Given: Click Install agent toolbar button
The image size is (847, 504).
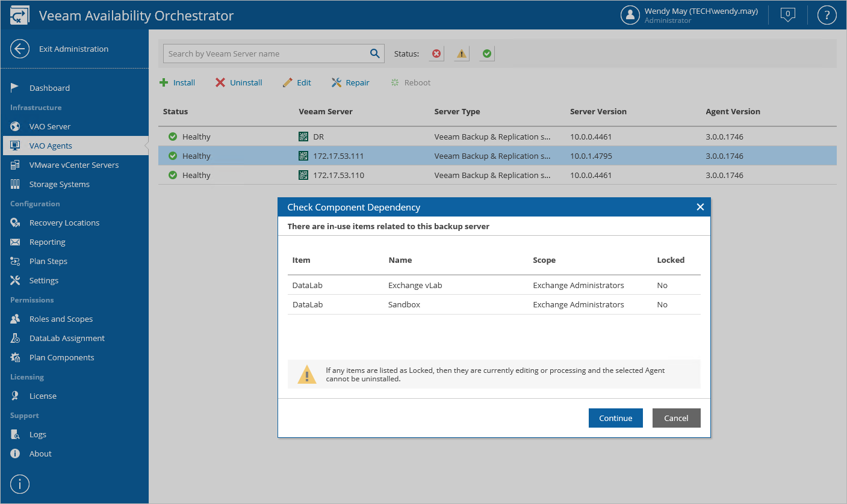Looking at the screenshot, I should tap(178, 82).
